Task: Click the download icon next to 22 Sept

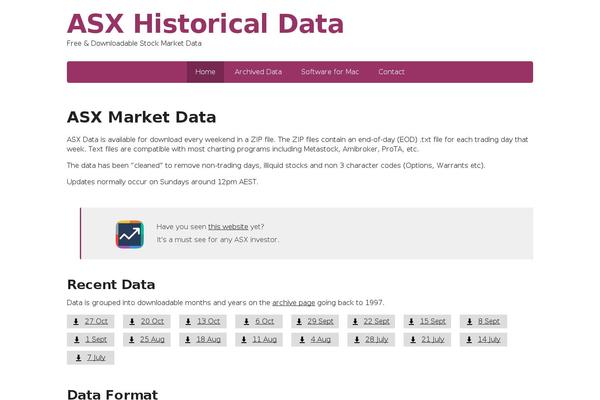Action: click(355, 322)
